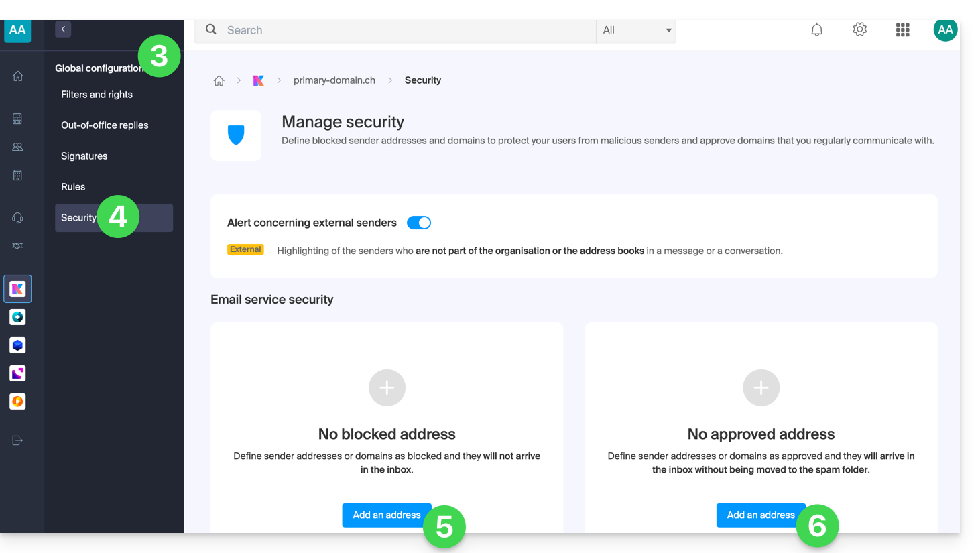Click the plus circle above No blocked address
Viewport: 980px width, 553px height.
(x=387, y=387)
